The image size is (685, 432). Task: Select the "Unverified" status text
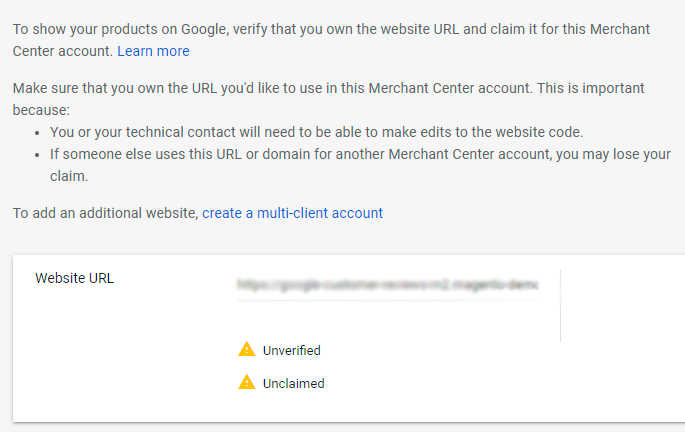[x=291, y=350]
